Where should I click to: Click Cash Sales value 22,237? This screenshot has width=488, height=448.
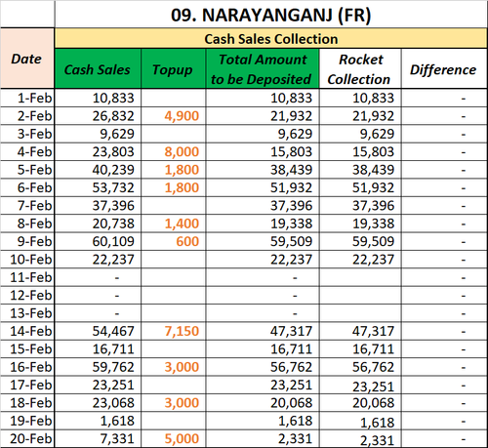[x=98, y=260]
